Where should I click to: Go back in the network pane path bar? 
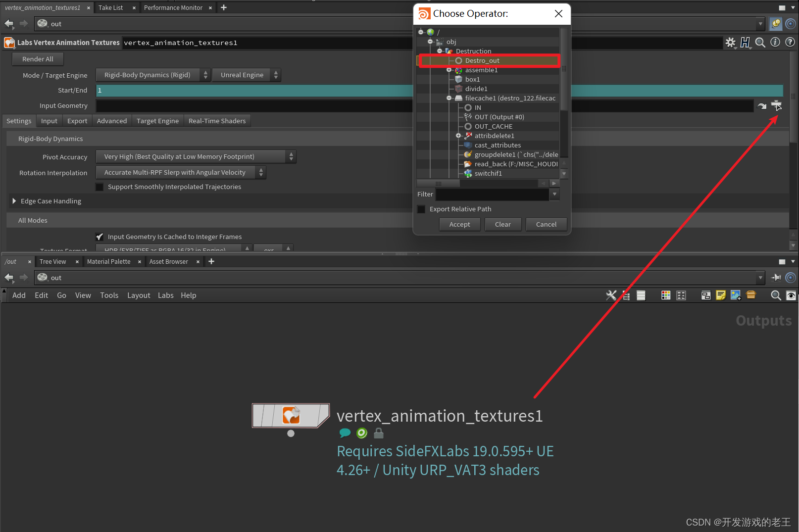coord(9,277)
